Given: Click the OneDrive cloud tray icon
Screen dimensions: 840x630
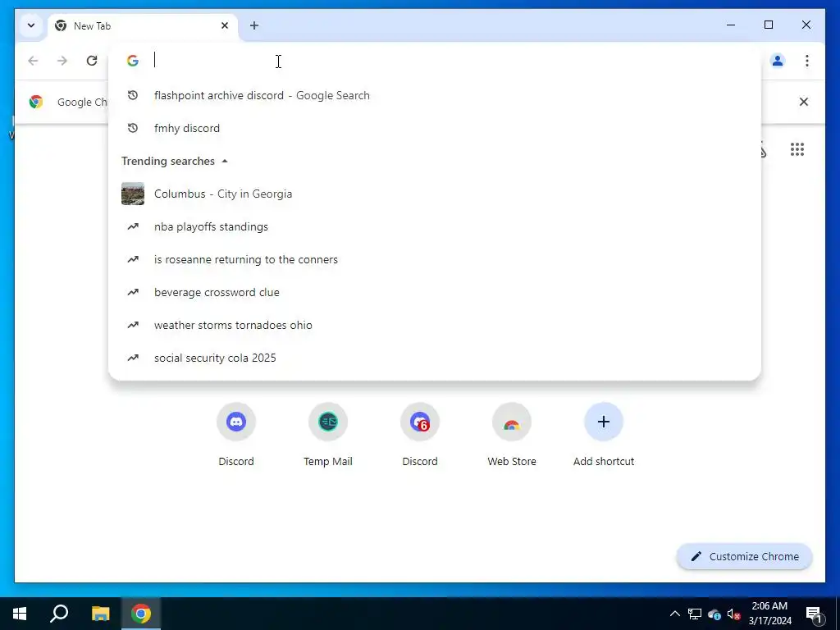Looking at the screenshot, I should pyautogui.click(x=714, y=614).
